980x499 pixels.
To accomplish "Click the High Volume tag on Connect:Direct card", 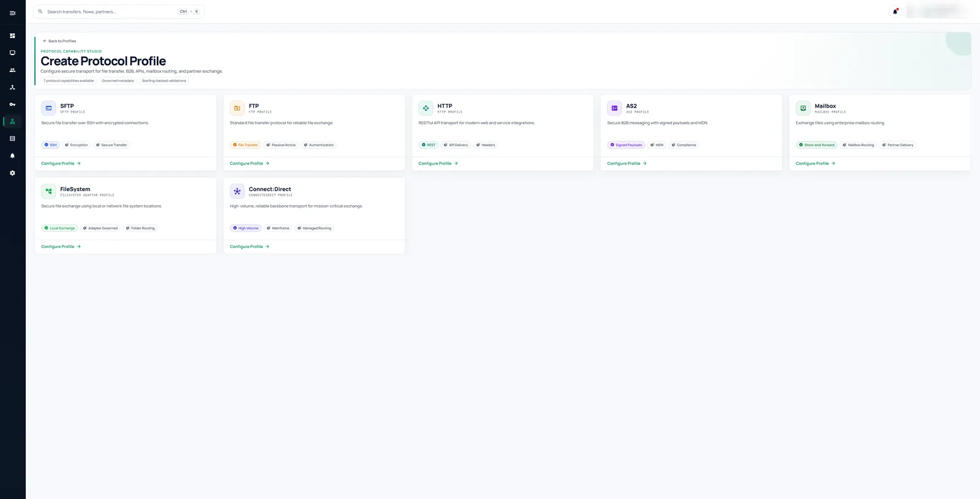I will [x=246, y=228].
